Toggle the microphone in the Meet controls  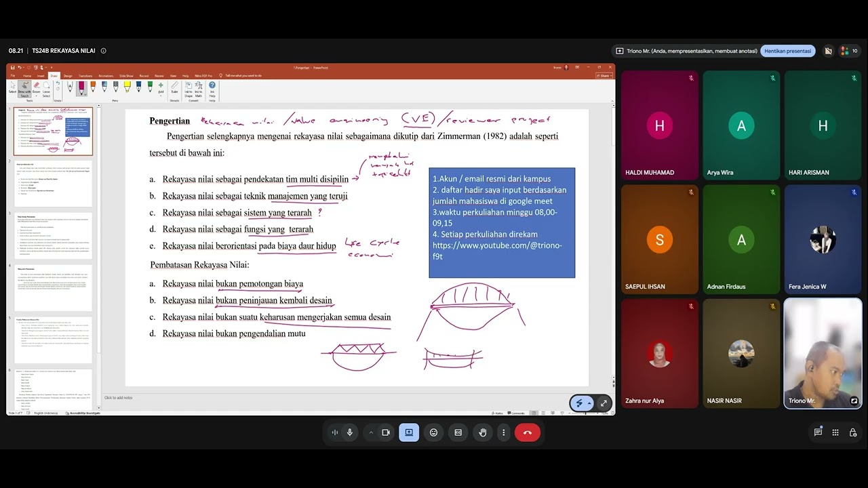(350, 432)
